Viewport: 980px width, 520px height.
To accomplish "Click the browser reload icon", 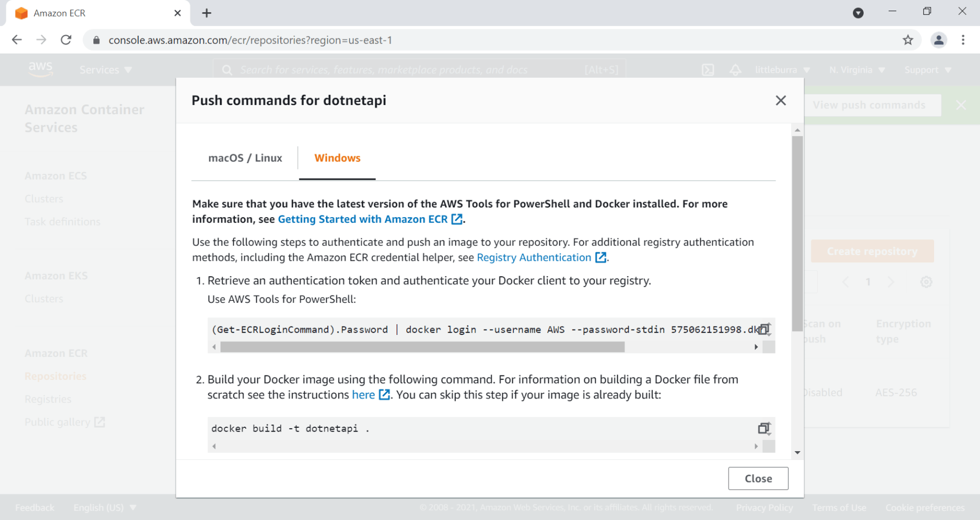I will click(x=66, y=40).
